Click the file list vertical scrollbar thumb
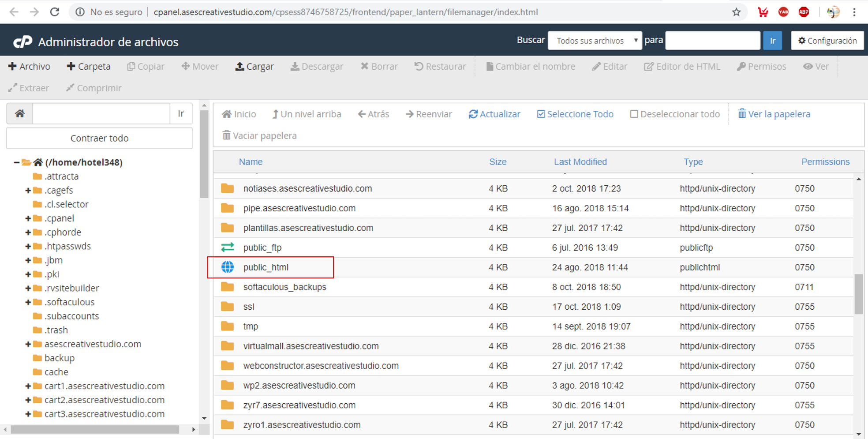Viewport: 868px width, 439px height. click(858, 293)
